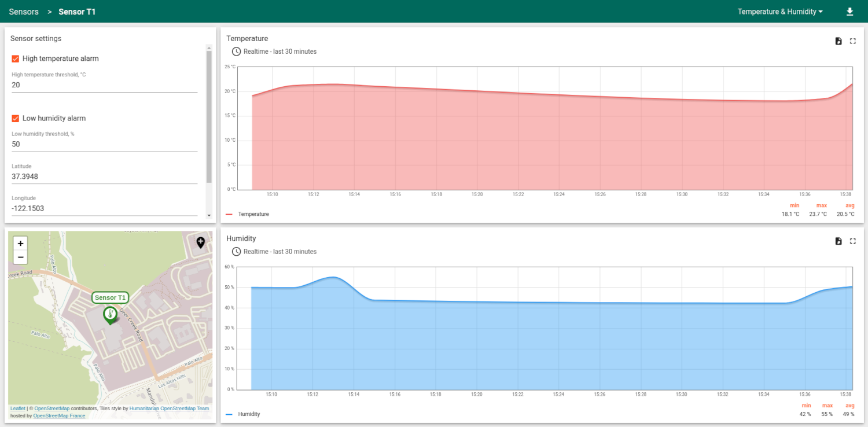Viewport: 868px width, 427px height.
Task: Open the Temperature & Humidity dropdown
Action: 779,12
